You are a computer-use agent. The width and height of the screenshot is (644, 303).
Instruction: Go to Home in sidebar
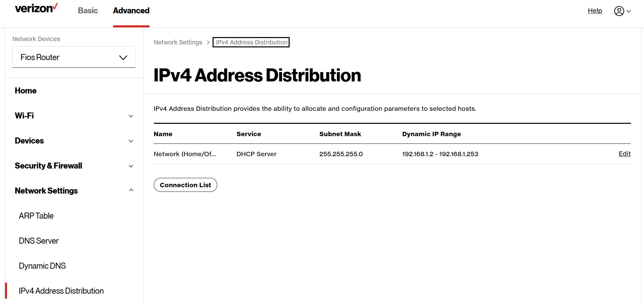click(26, 91)
